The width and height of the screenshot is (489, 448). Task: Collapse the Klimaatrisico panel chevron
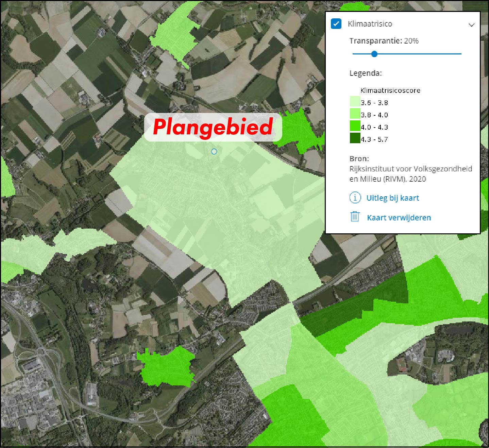coord(471,25)
